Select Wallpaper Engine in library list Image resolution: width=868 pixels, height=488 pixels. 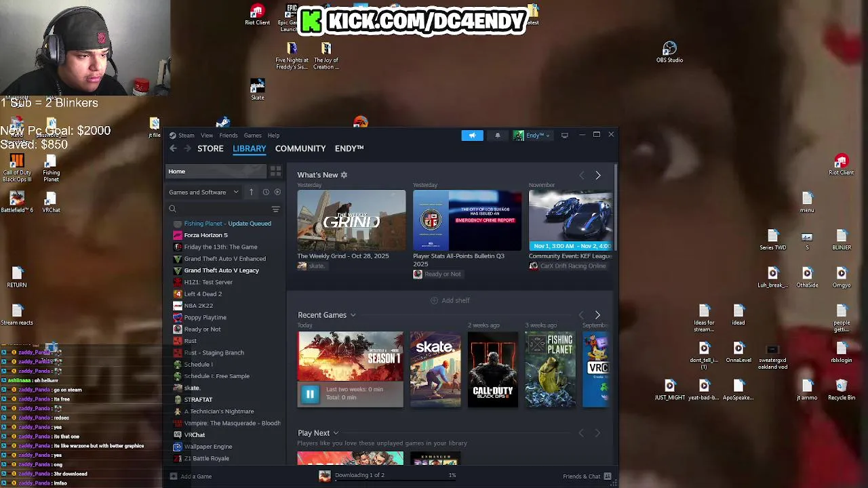pos(208,447)
